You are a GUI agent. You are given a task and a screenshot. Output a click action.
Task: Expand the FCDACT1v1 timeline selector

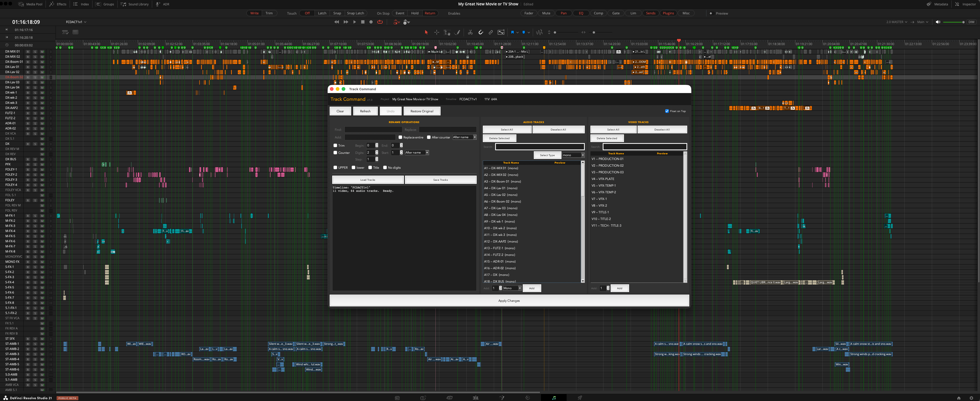[76, 22]
